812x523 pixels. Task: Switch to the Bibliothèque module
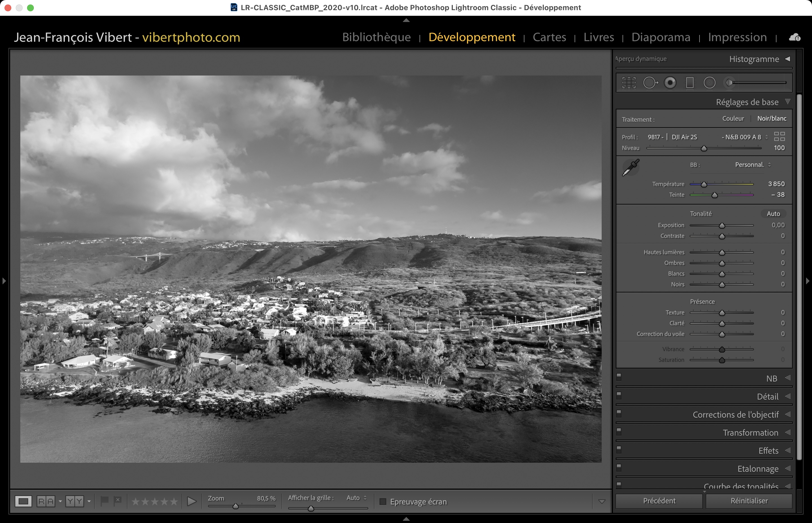[x=376, y=37]
